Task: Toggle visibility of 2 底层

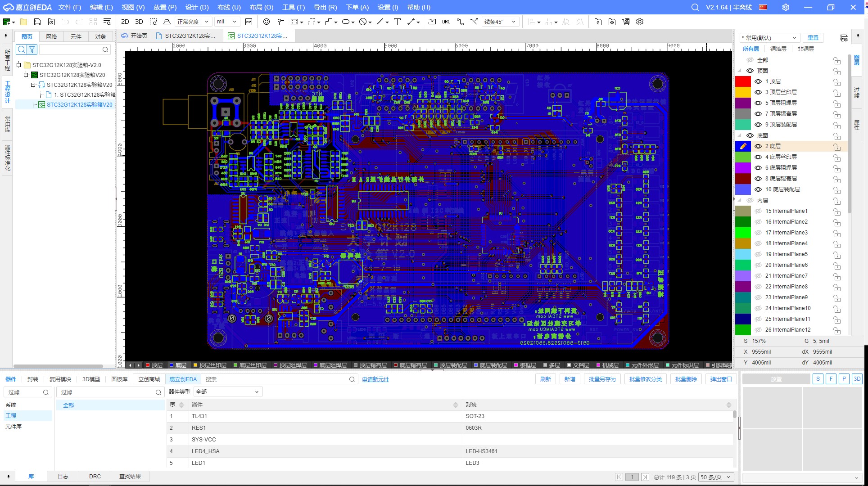Action: click(x=758, y=146)
